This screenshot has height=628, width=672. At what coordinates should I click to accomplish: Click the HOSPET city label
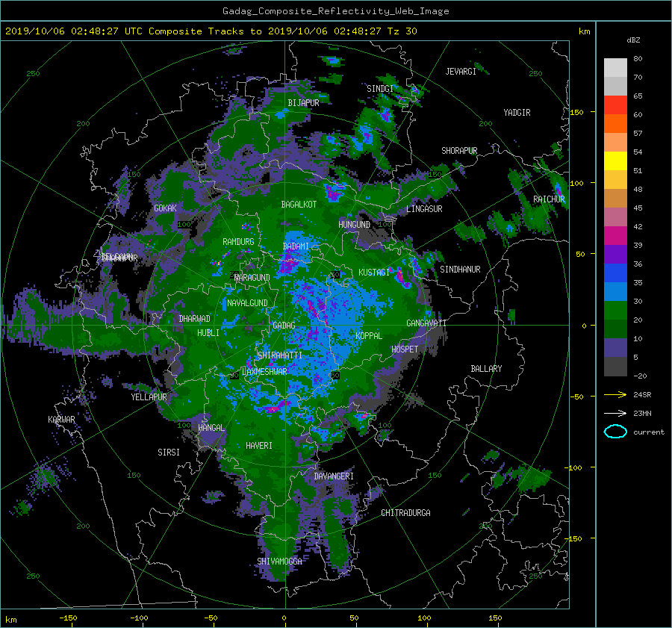(405, 349)
